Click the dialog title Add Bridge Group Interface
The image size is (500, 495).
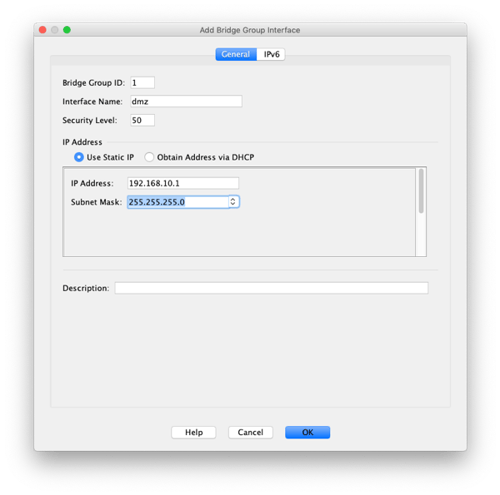click(x=250, y=30)
